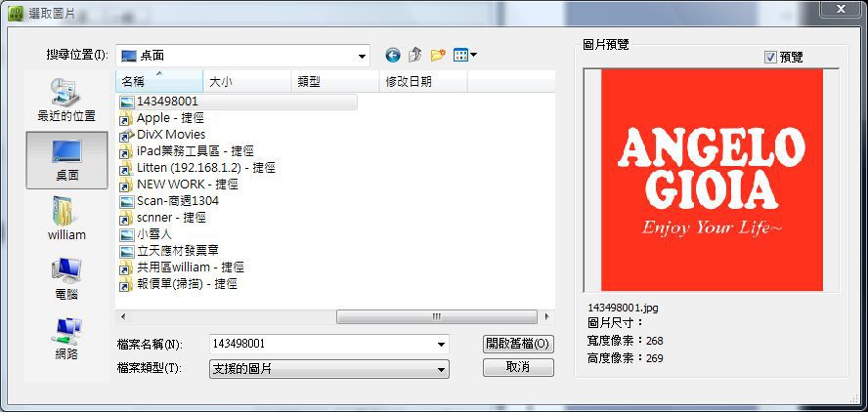Click the 小香人 image icon
Viewport: 868px width, 412px height.
point(127,234)
